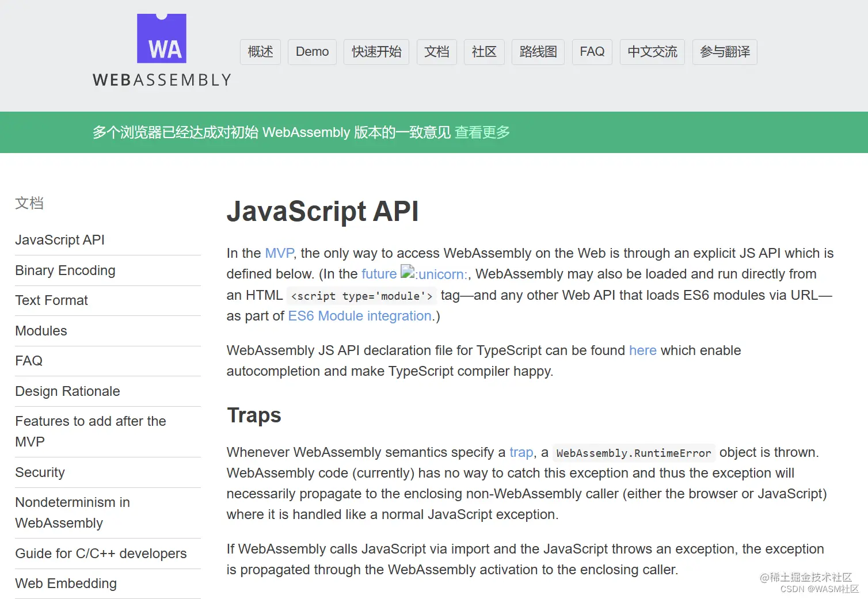Open the 路线图 nav item
The height and width of the screenshot is (599, 868).
(x=538, y=52)
